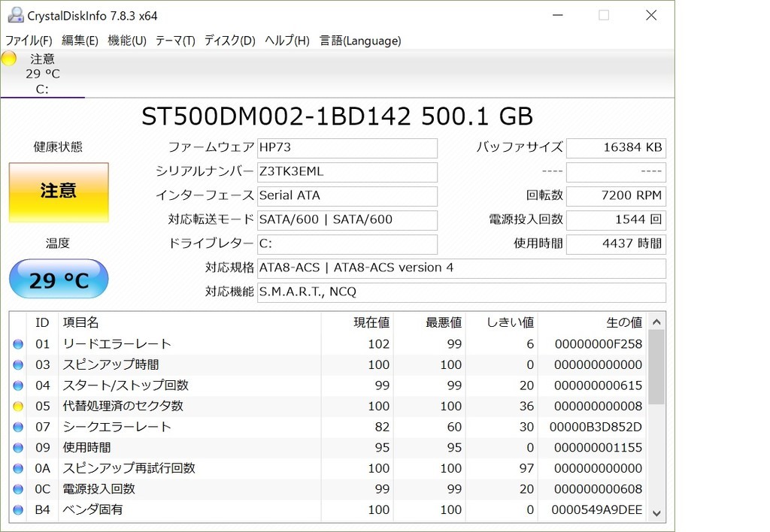Viewport: 770px width, 532px height.
Task: Click the 現在値 column header
Action: [x=357, y=322]
